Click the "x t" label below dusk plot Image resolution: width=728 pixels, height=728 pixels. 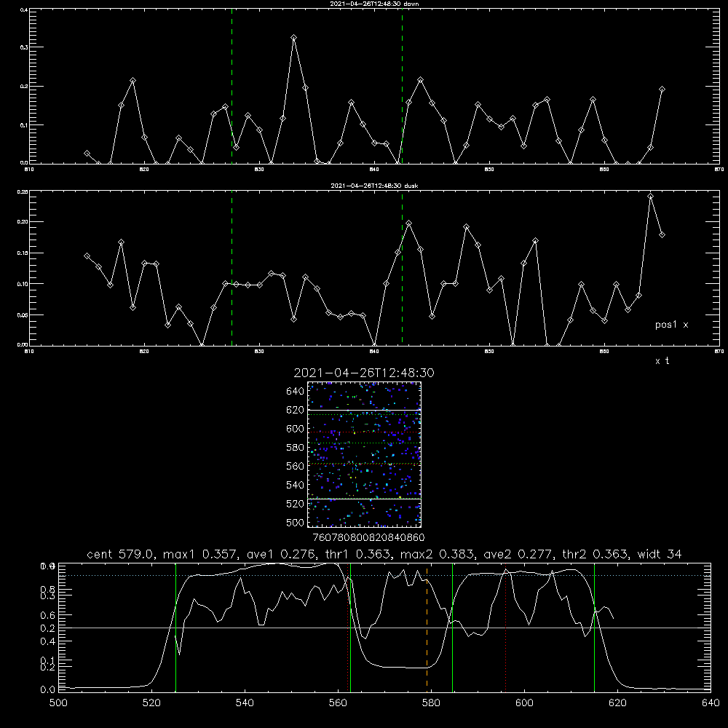662,361
